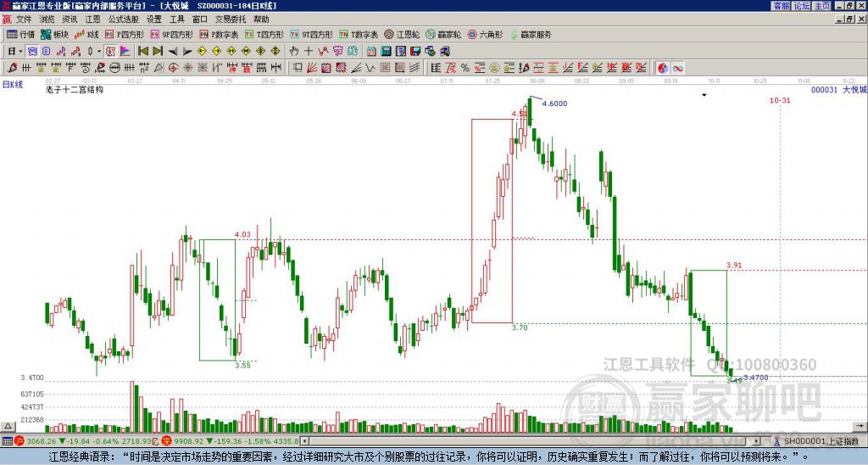Screen dimensions: 868x465
Task: Select the circled crosshair target tool
Action: 173,68
